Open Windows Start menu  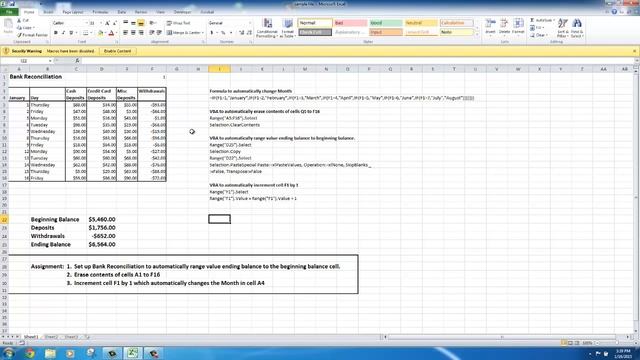9,353
